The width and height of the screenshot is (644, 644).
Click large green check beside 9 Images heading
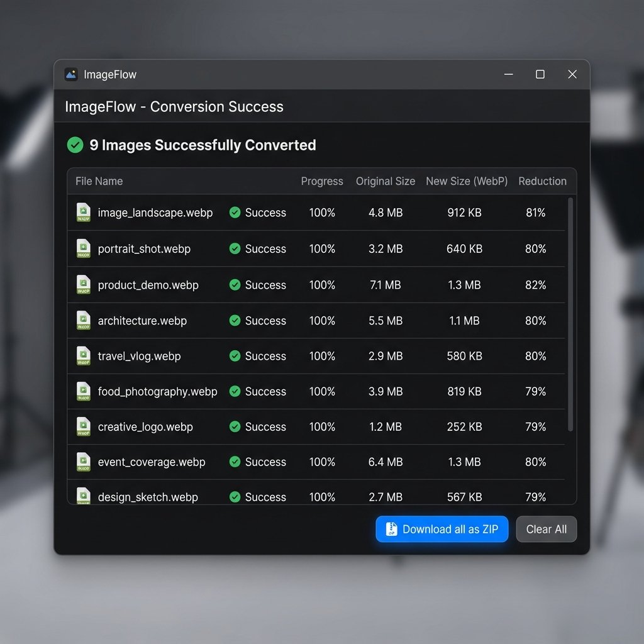(75, 145)
